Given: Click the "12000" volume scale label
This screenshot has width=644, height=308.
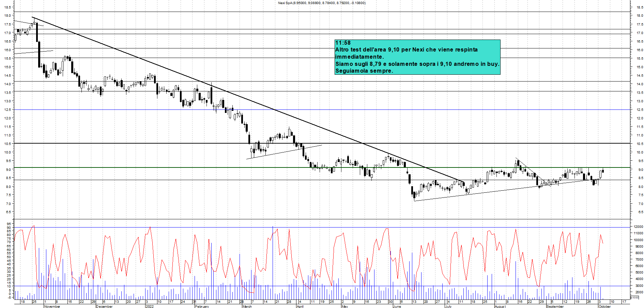Looking at the screenshot, I should click(x=638, y=227).
